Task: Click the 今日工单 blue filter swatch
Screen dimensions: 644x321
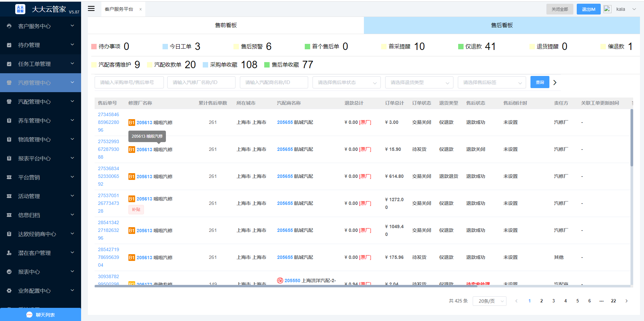Action: coord(165,47)
